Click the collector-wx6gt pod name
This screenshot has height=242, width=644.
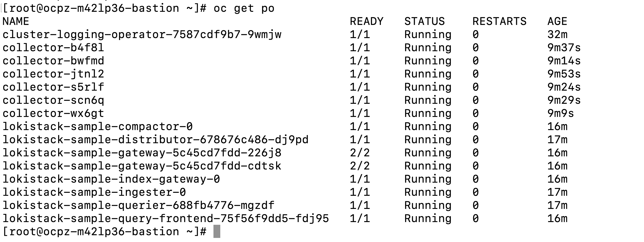(53, 114)
